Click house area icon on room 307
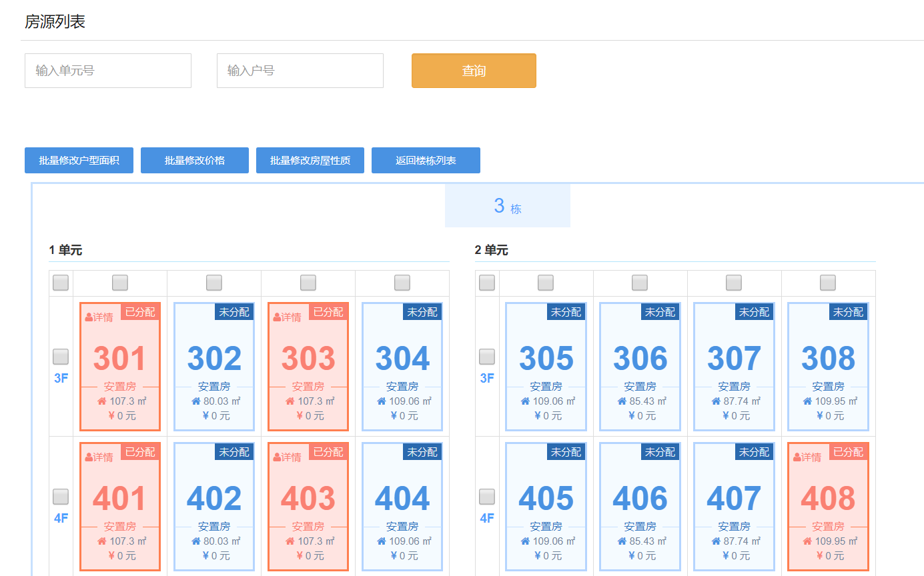This screenshot has height=576, width=924. [x=716, y=401]
